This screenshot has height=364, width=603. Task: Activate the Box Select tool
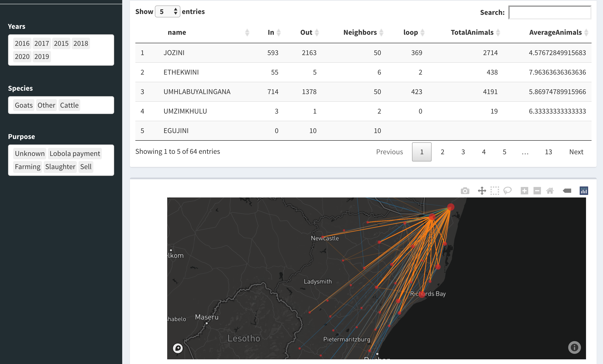(495, 191)
